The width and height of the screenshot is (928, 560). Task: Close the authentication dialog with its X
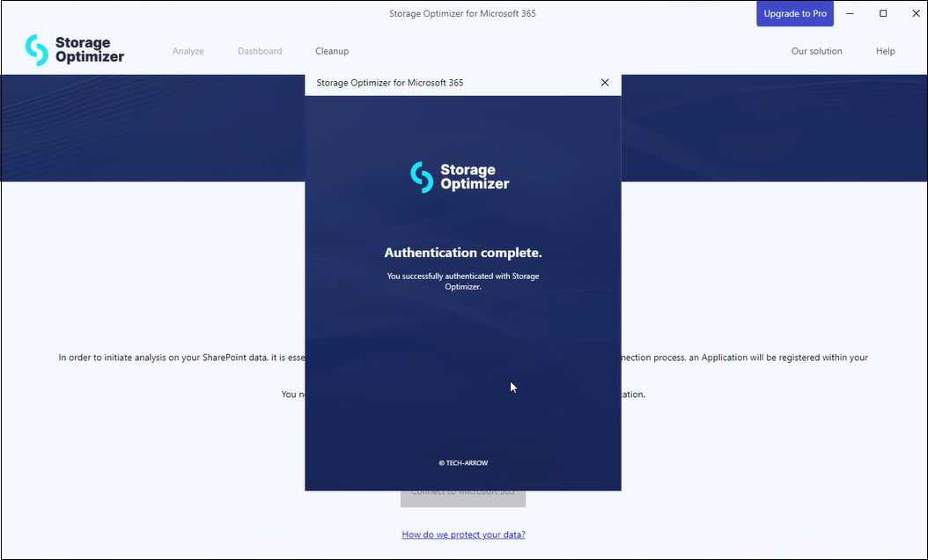point(604,83)
